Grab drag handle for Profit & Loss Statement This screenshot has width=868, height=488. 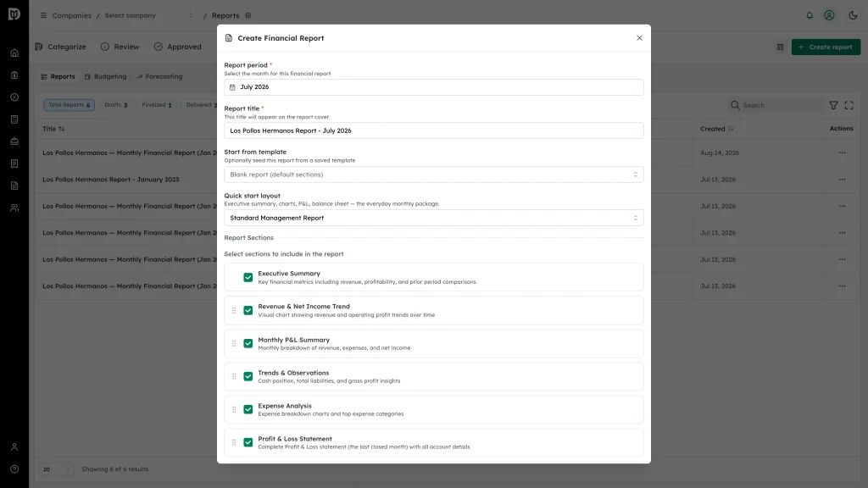click(x=234, y=442)
